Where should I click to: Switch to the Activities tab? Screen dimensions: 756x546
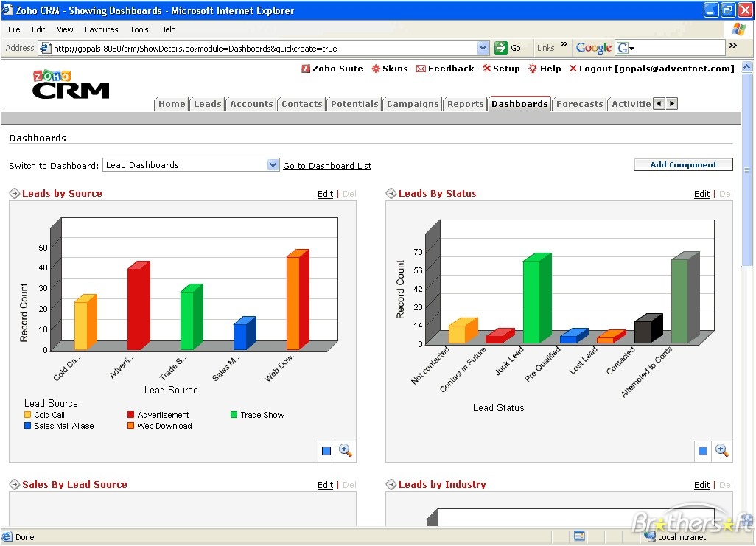click(631, 104)
